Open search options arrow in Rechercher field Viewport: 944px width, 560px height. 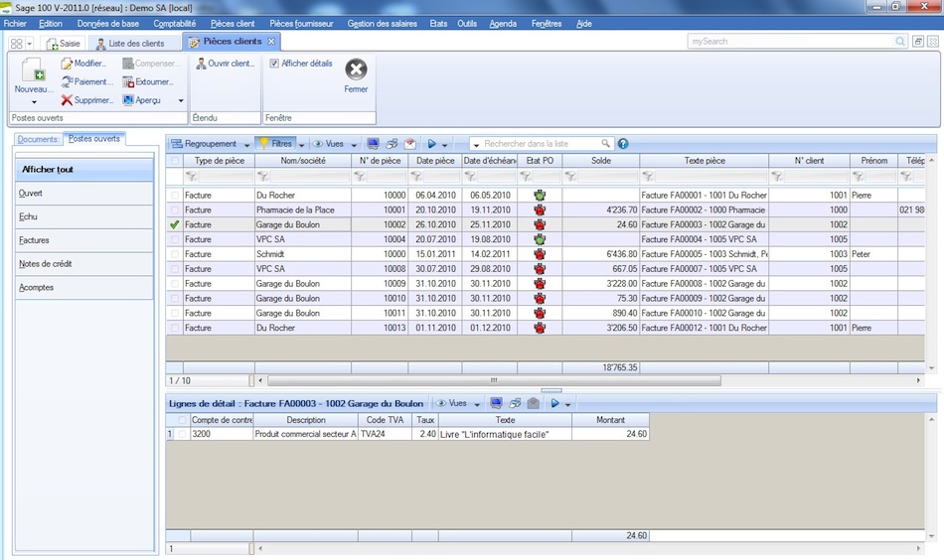click(476, 144)
